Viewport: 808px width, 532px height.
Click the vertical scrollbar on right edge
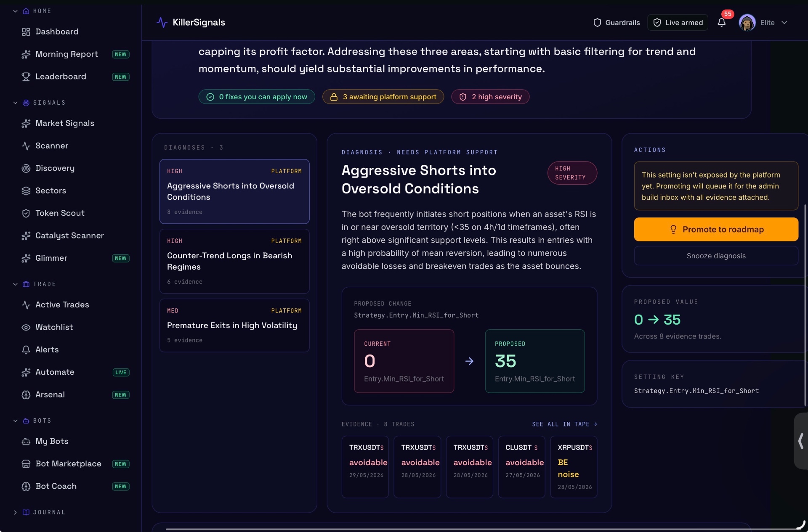coord(805,305)
